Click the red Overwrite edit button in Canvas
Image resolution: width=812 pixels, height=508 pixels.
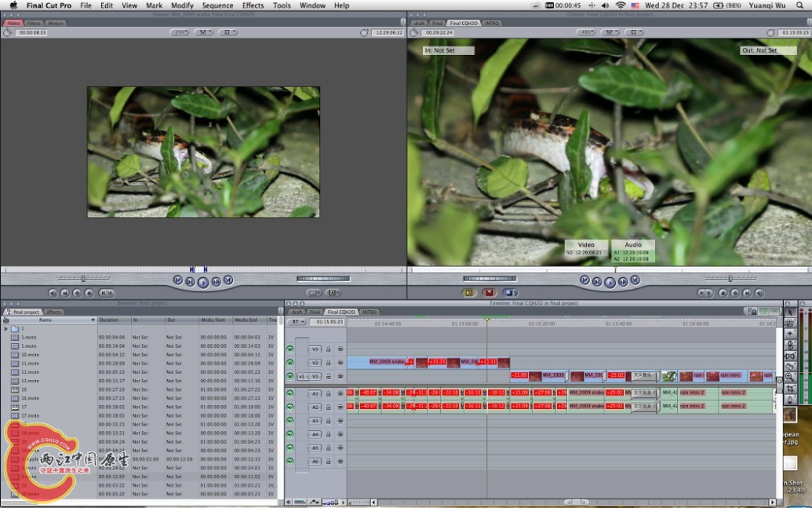coord(489,293)
